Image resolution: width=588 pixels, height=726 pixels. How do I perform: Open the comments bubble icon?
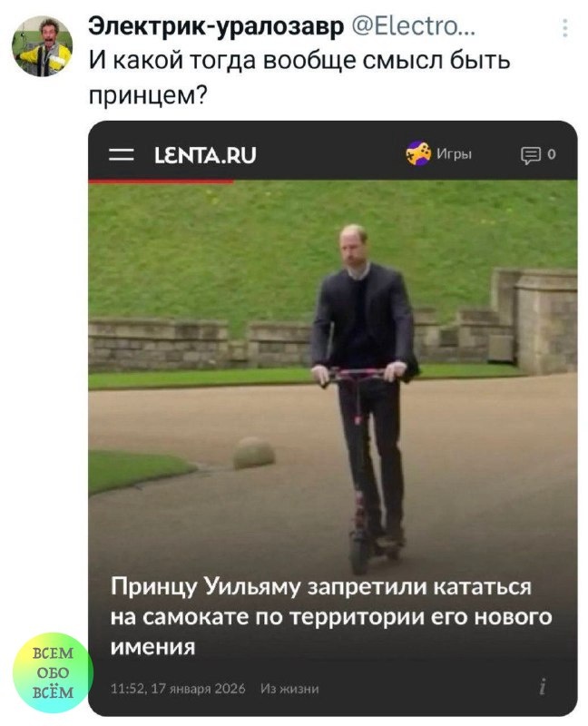[531, 154]
